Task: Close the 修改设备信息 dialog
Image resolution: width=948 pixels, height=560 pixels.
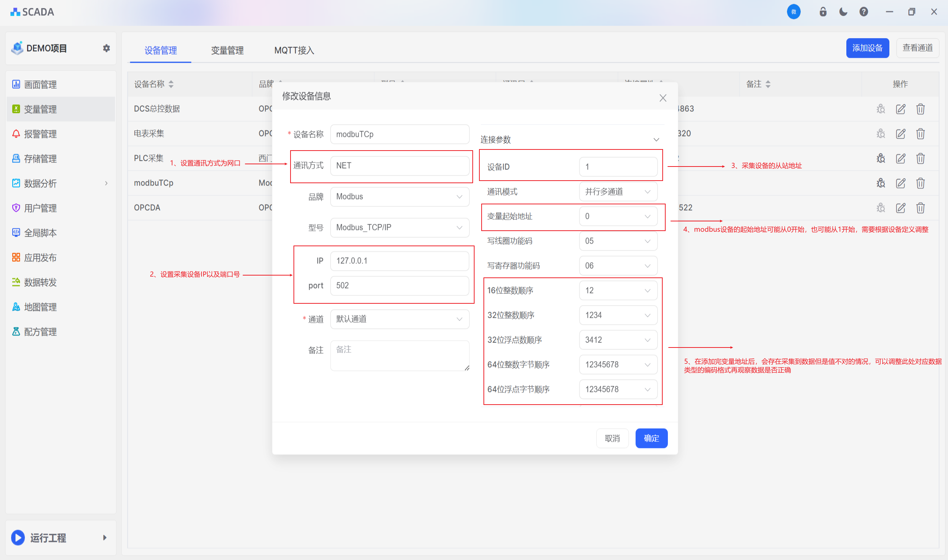Action: [663, 98]
